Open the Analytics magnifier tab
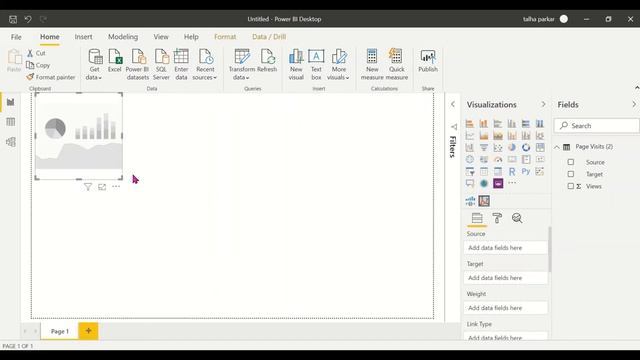640x360 pixels. point(517,218)
